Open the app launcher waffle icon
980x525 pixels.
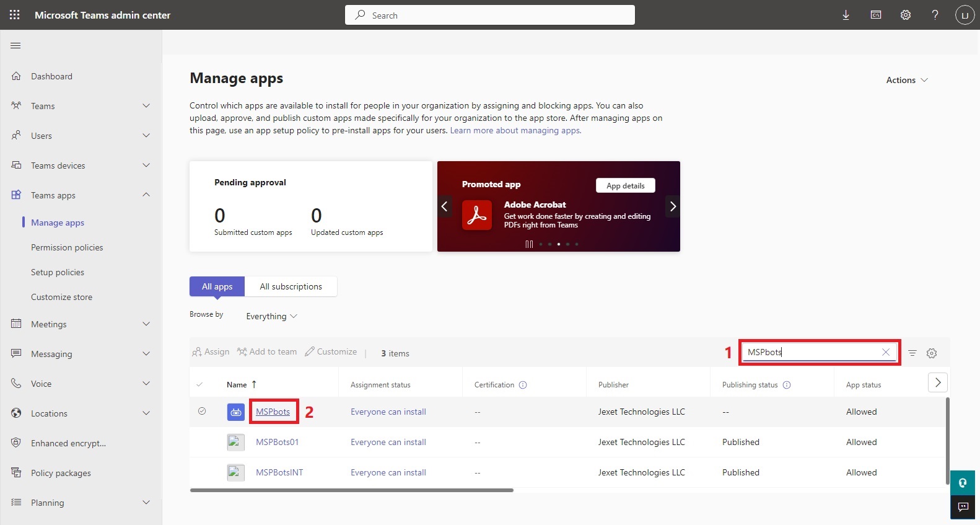(15, 15)
